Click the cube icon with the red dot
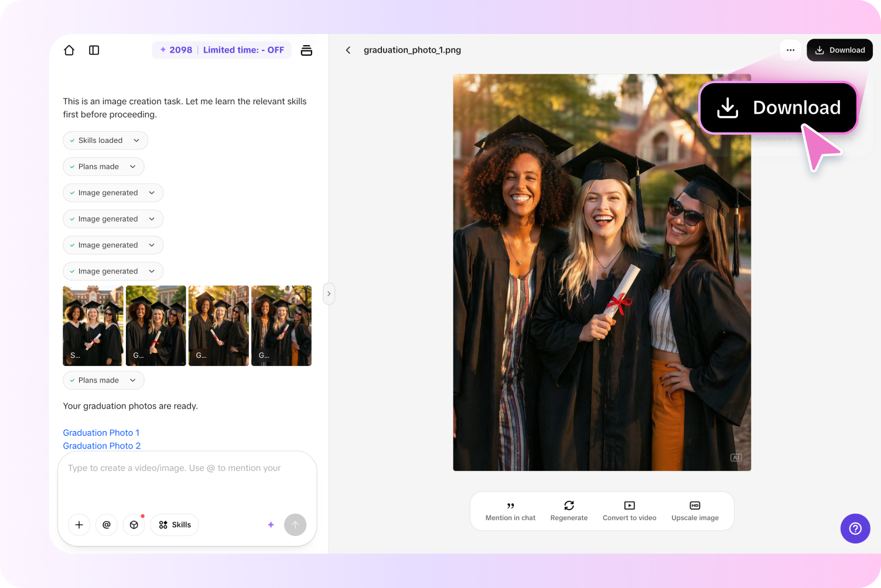Image resolution: width=881 pixels, height=588 pixels. tap(134, 525)
